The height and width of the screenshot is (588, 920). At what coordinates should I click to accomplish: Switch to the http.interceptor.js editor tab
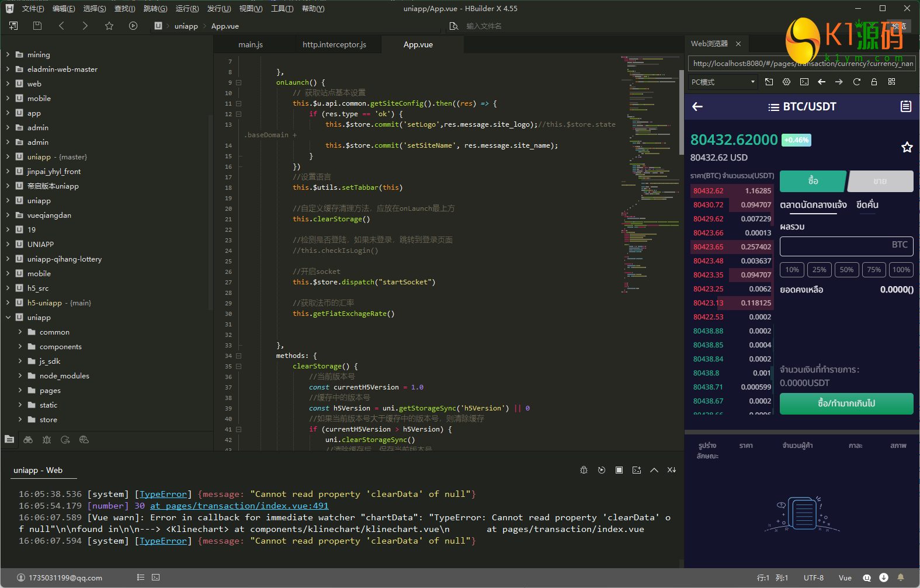(334, 44)
